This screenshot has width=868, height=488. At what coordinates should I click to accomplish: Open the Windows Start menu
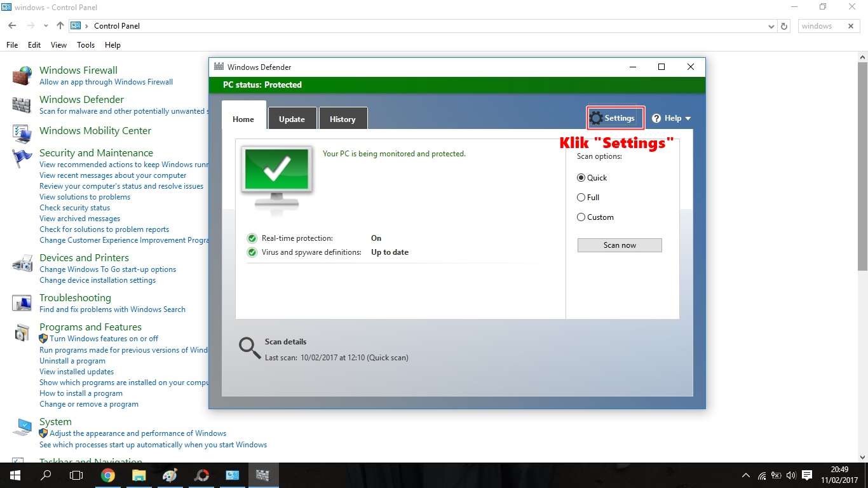14,475
